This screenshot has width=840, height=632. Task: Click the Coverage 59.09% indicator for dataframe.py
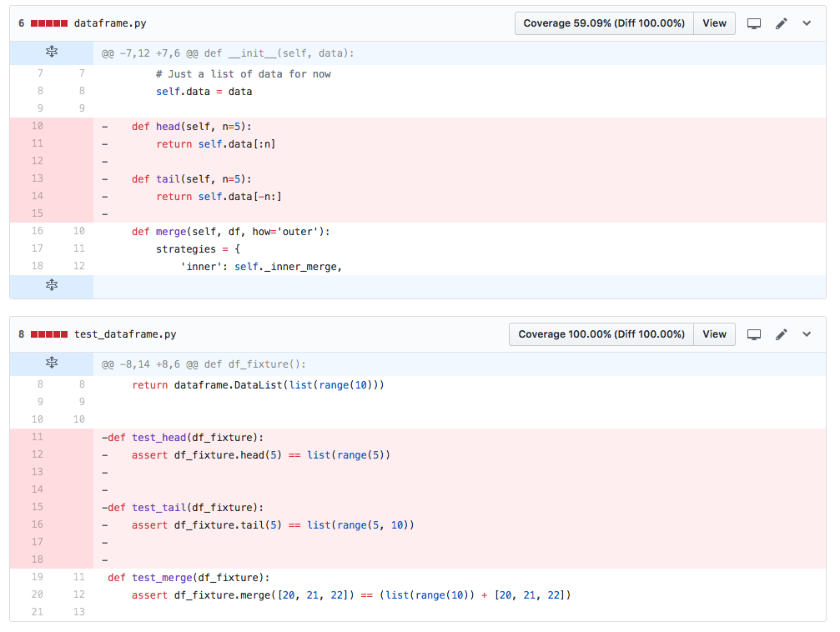pos(603,23)
